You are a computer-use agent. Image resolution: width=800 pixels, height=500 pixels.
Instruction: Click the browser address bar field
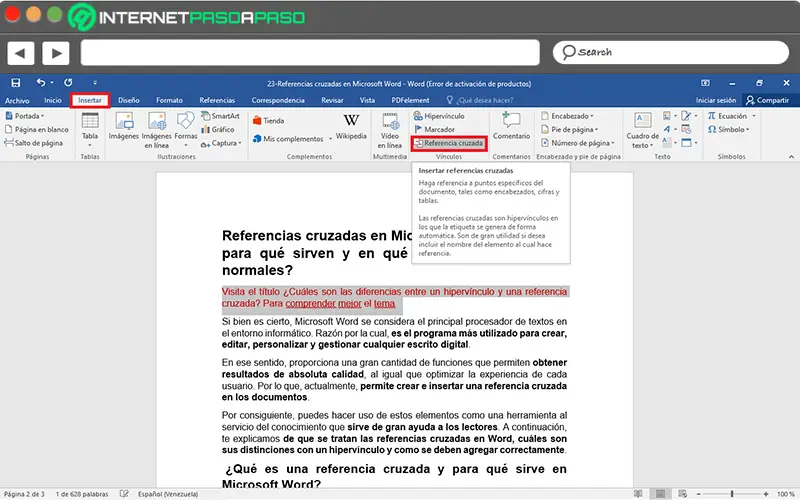tap(310, 53)
